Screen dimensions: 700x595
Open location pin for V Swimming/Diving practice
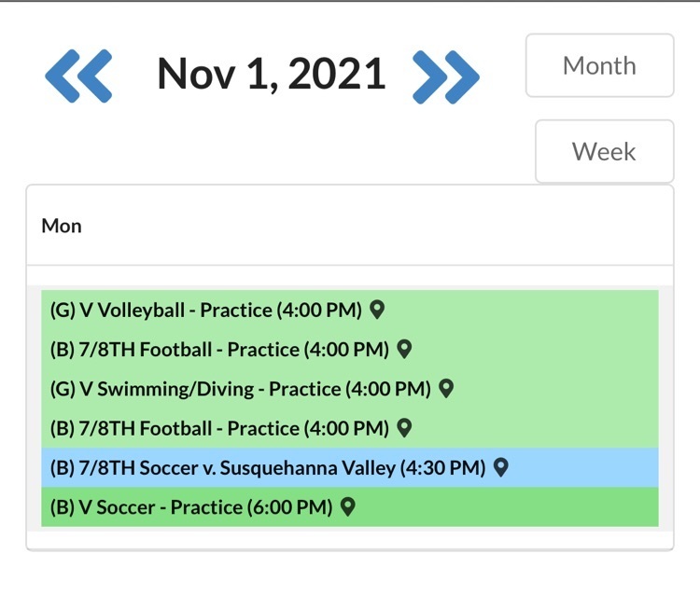coord(446,389)
